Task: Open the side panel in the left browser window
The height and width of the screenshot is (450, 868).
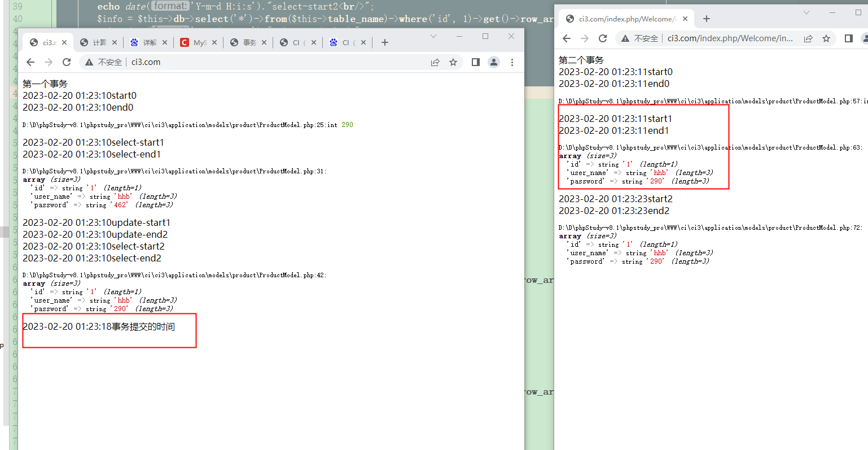Action: coord(476,62)
